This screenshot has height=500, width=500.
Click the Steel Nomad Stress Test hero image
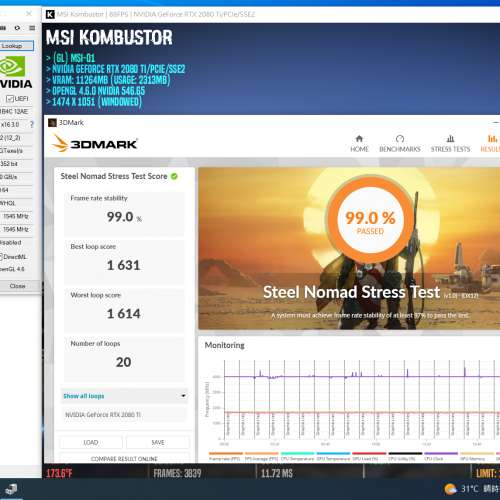coord(349,249)
